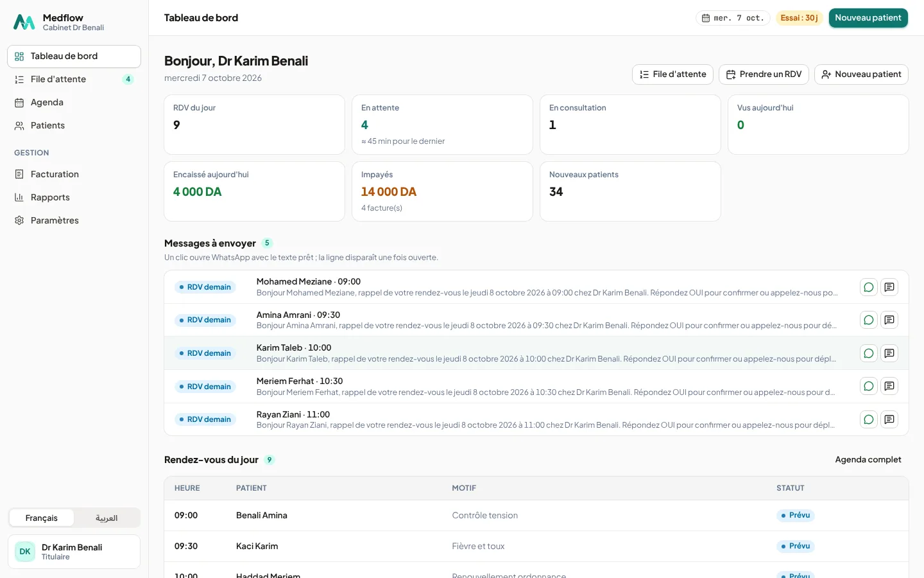924x578 pixels.
Task: Go to File d'attente in the sidebar
Action: (x=74, y=80)
